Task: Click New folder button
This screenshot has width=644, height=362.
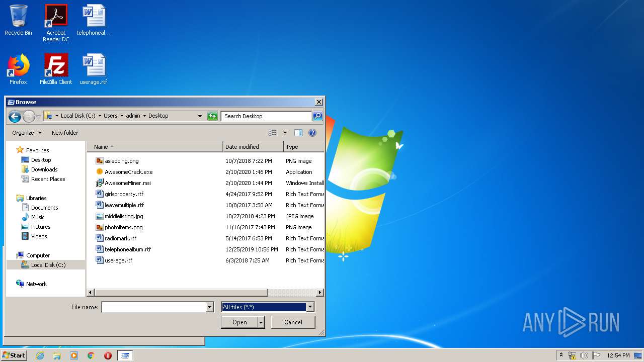Action: click(65, 133)
